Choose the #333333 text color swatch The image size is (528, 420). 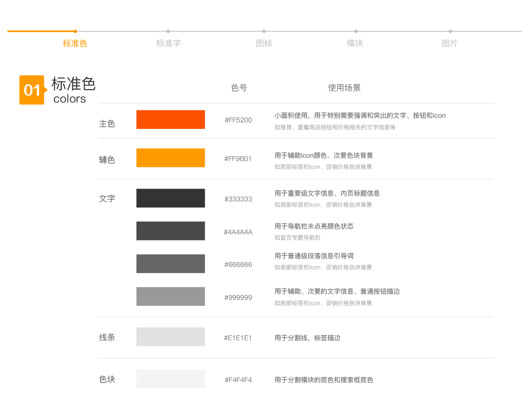click(x=171, y=198)
